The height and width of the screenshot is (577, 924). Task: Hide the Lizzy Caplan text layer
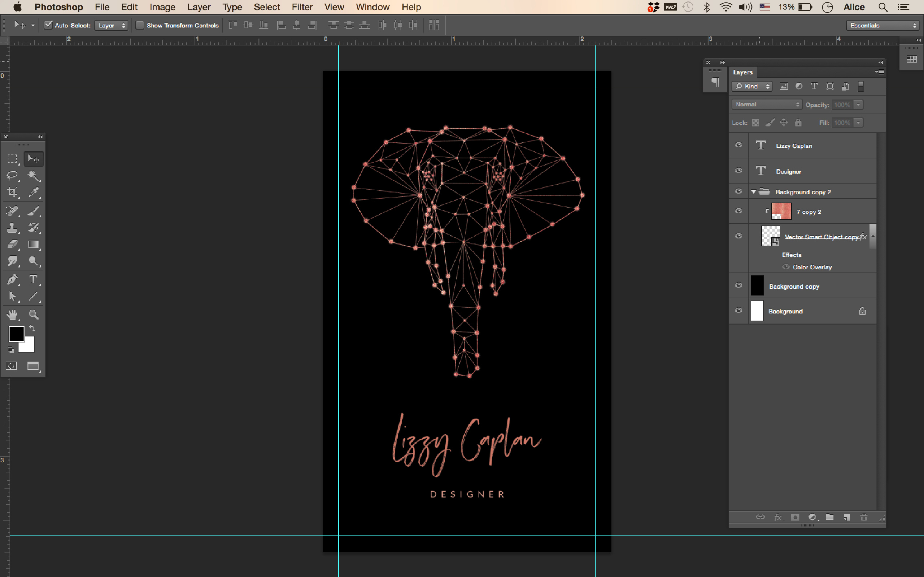(x=738, y=145)
